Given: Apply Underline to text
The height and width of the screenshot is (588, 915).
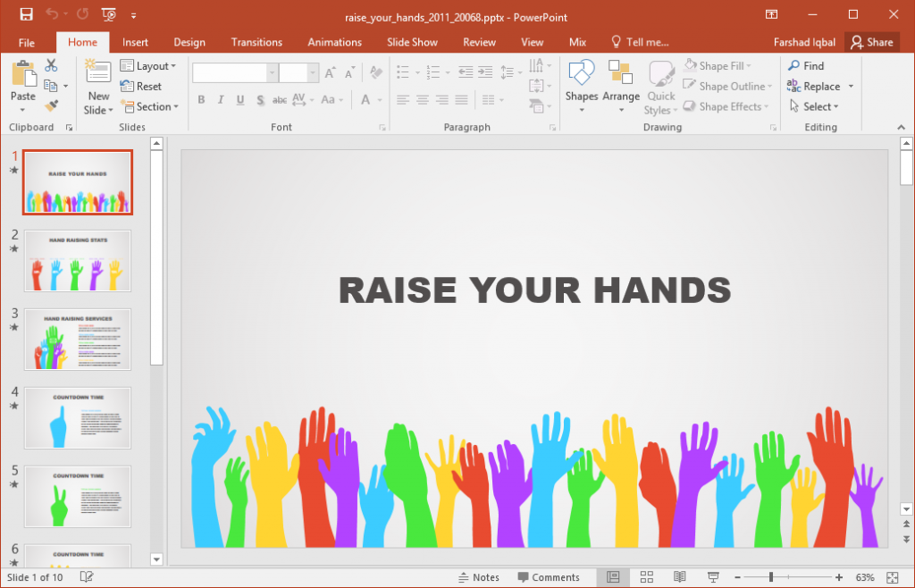Looking at the screenshot, I should tap(239, 99).
